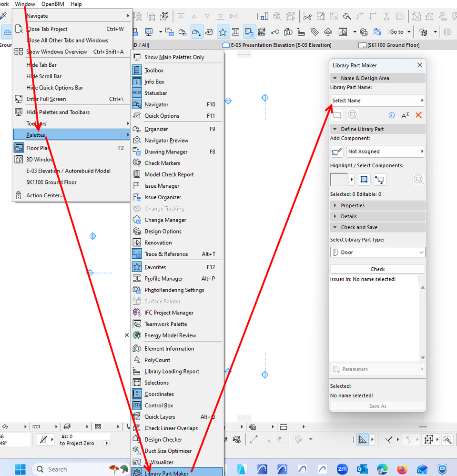Screen dimensions: 457x476
Task: Open the Teamwork Palette entry
Action: [177, 324]
